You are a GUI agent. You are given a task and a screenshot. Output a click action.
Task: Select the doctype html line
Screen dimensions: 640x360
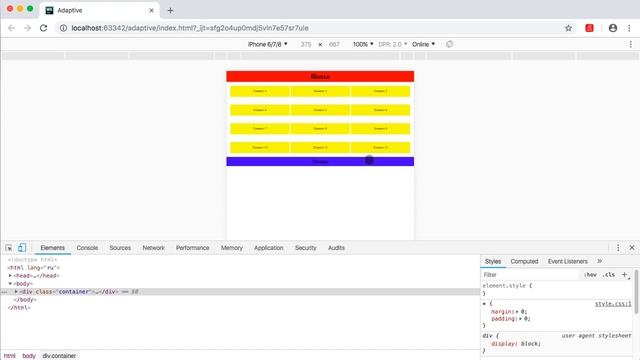(x=32, y=260)
